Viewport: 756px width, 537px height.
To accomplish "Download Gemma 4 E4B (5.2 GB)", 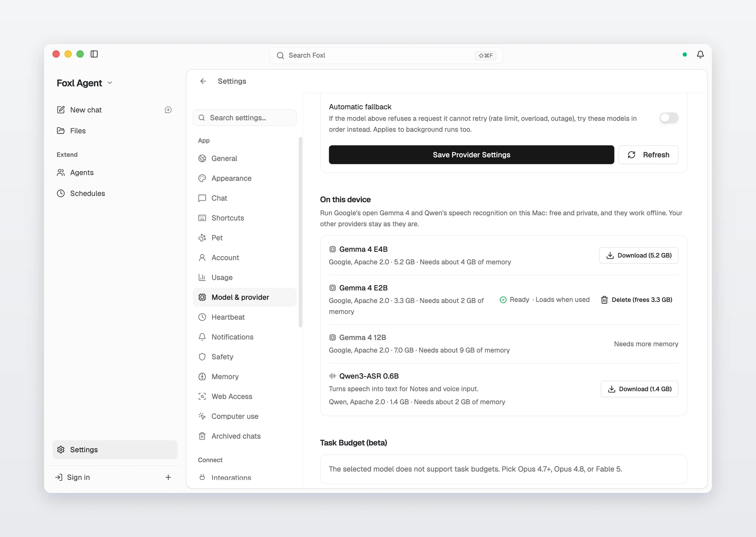I will 639,255.
